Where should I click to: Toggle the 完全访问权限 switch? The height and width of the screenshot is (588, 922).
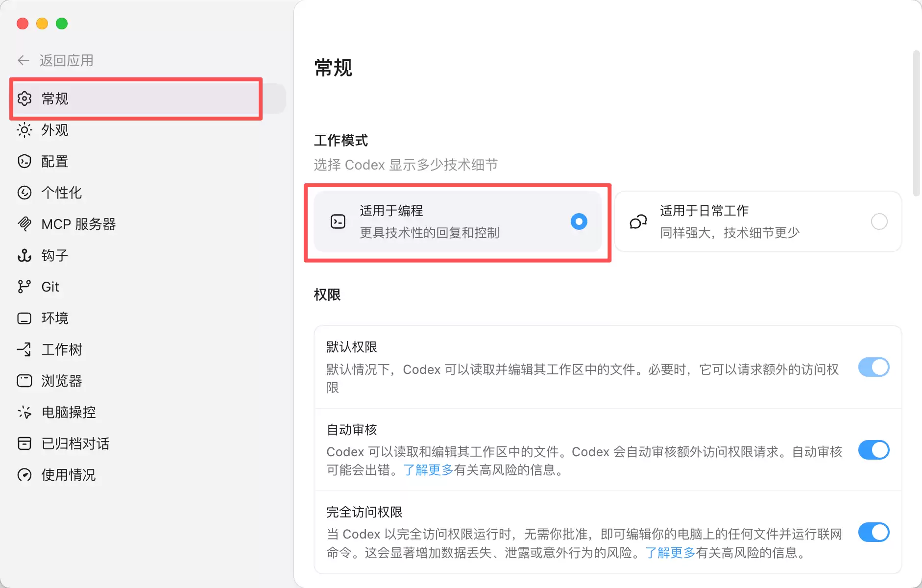874,532
